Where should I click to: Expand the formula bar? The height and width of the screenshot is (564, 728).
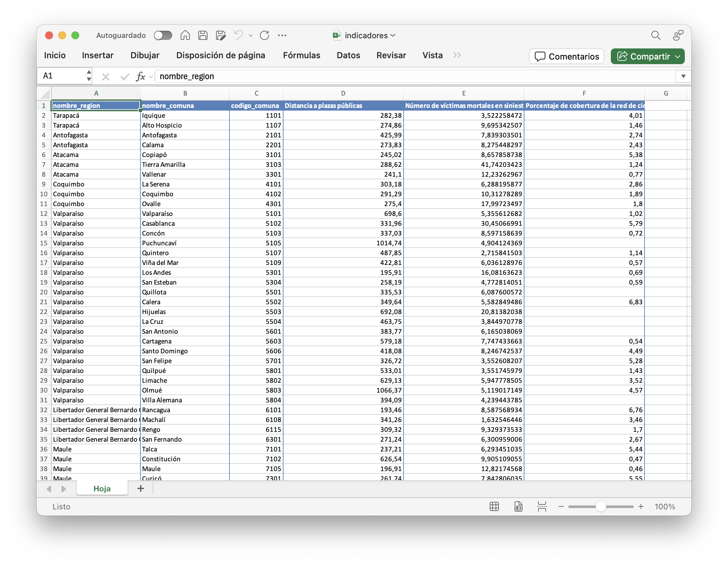(x=683, y=76)
